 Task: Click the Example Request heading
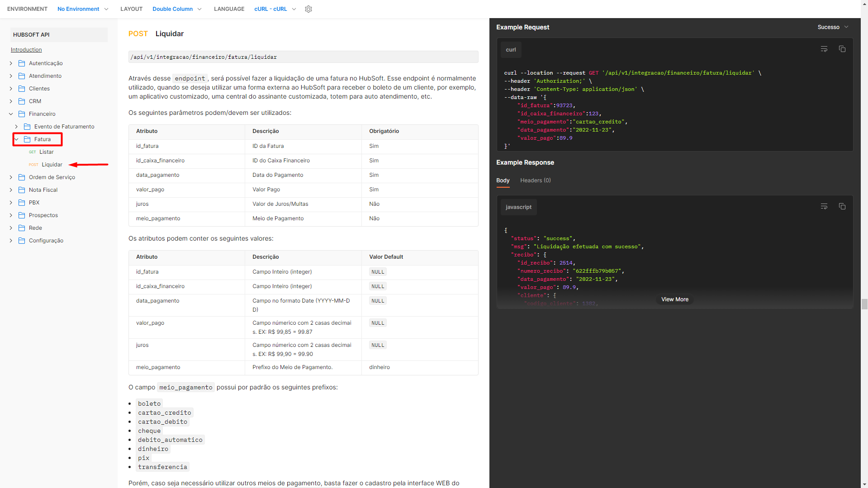click(522, 27)
